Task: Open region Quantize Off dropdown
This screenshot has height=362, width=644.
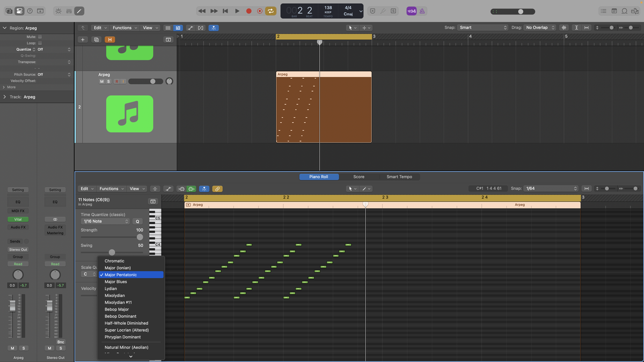Action: click(x=54, y=49)
